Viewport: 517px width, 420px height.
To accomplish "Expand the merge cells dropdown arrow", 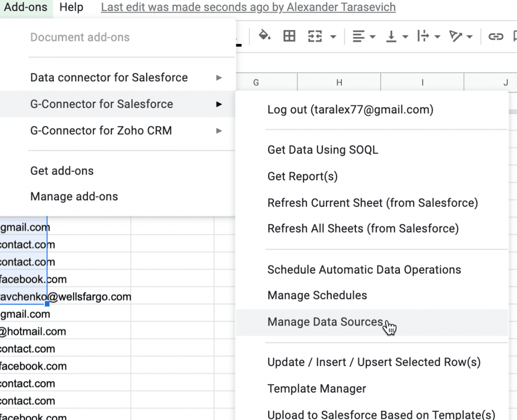I will [x=333, y=36].
